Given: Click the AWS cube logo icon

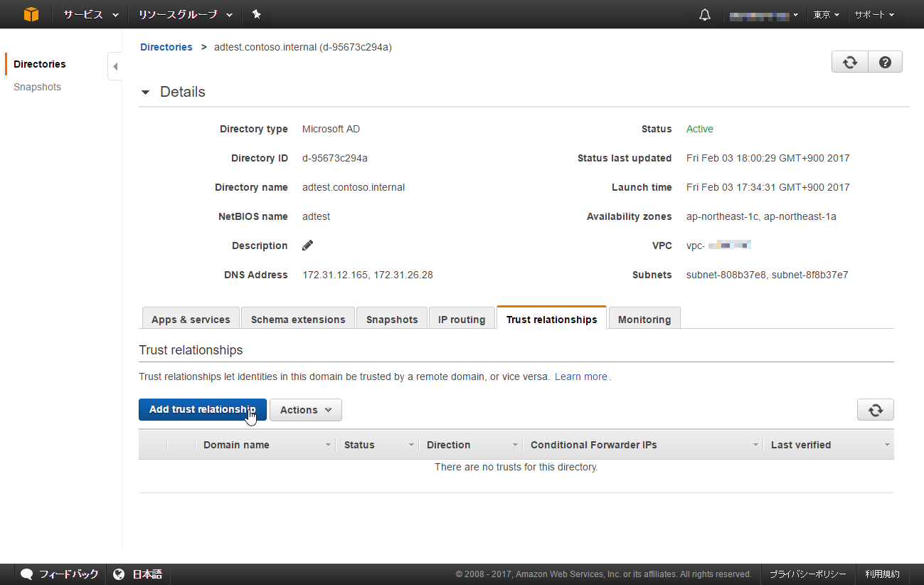Looking at the screenshot, I should [31, 14].
